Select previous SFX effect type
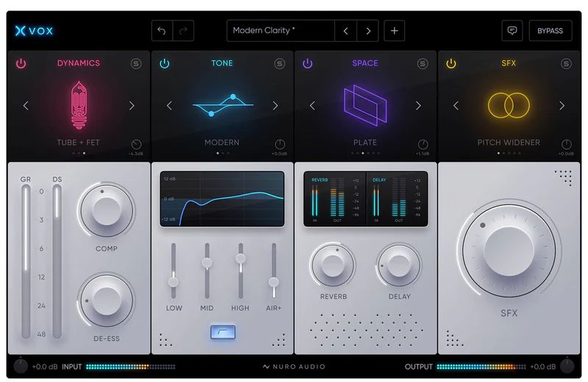 click(x=456, y=106)
